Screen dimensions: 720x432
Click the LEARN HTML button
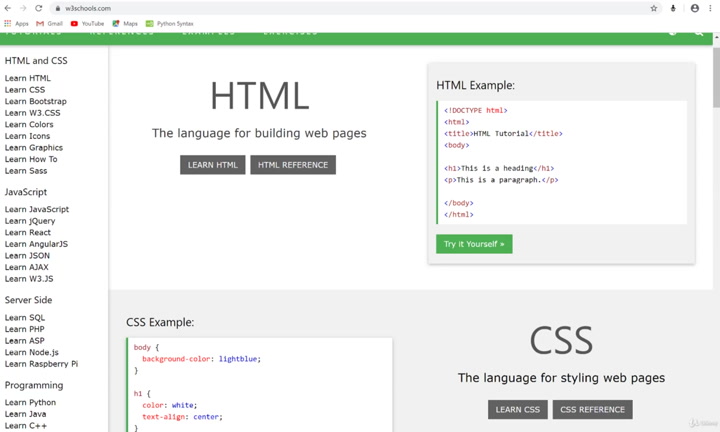pos(213,165)
